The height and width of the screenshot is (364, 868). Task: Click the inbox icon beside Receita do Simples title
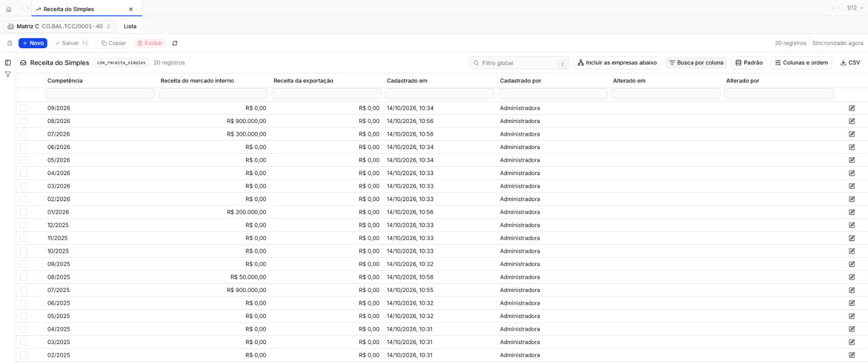[23, 63]
